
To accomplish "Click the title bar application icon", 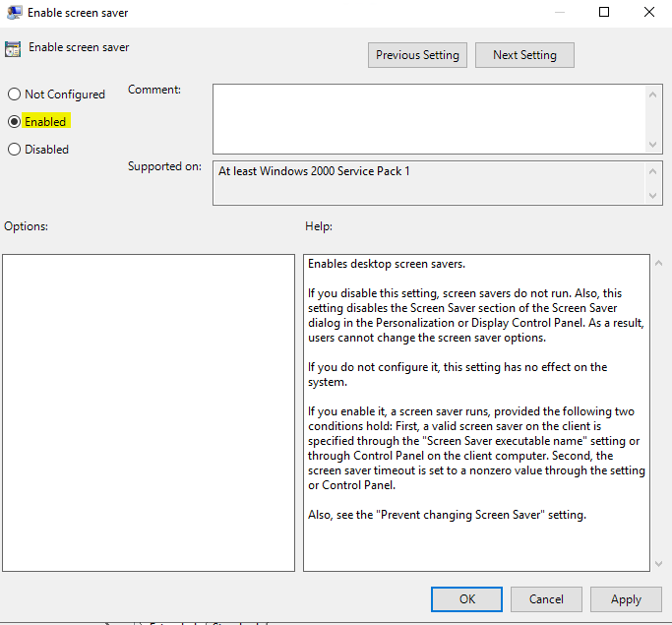I will point(13,13).
